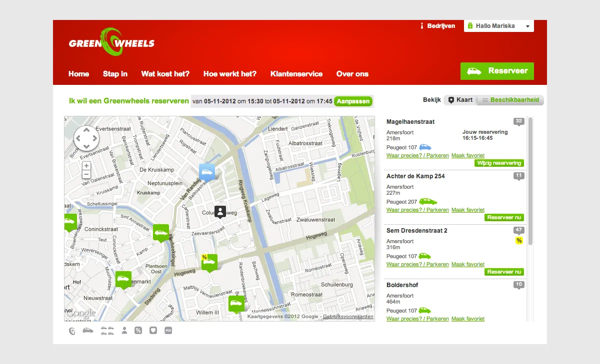The image size is (600, 364).
Task: Open the Over ons menu item
Action: [x=352, y=74]
